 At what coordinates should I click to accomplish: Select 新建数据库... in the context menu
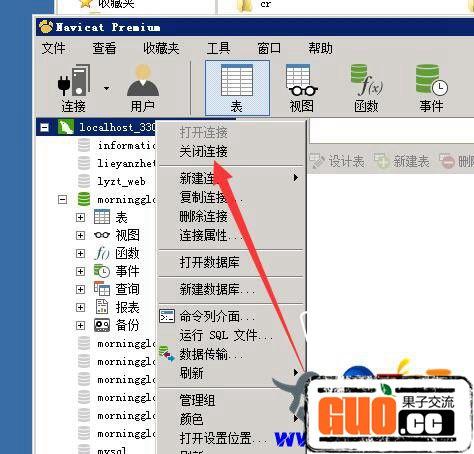click(x=217, y=289)
